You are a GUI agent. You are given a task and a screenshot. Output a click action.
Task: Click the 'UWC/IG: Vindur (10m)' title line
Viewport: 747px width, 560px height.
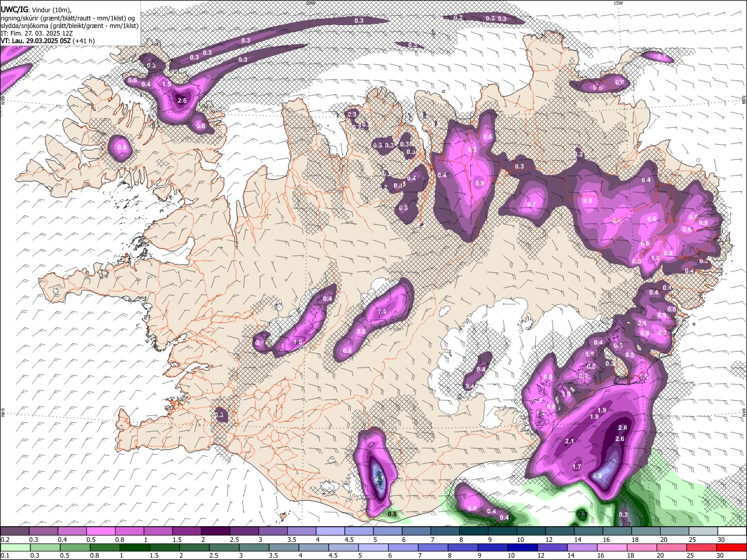(x=36, y=9)
